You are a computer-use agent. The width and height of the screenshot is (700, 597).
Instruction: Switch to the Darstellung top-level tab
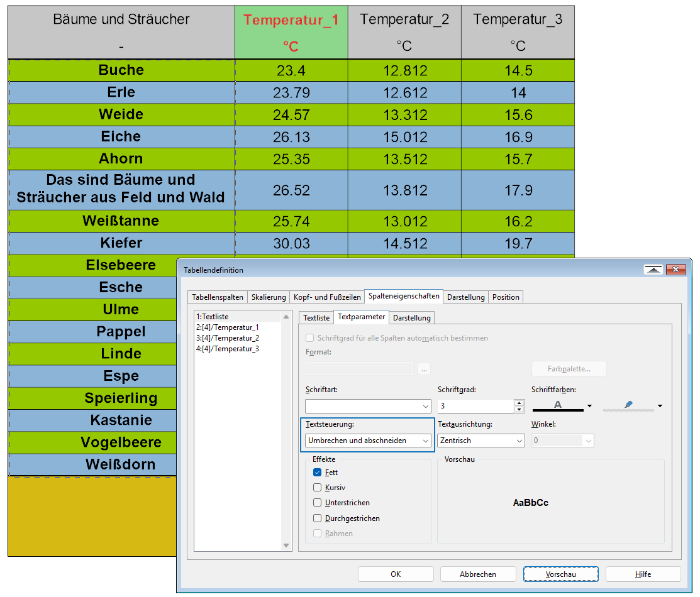(x=465, y=297)
